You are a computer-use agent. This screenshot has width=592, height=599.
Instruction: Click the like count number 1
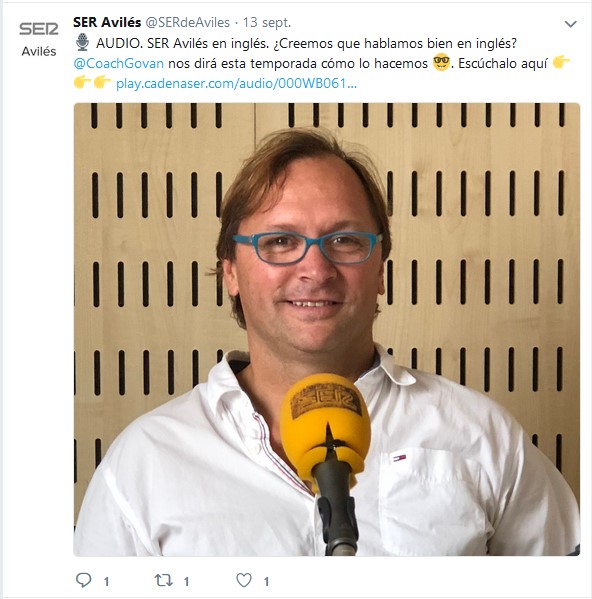tap(266, 582)
